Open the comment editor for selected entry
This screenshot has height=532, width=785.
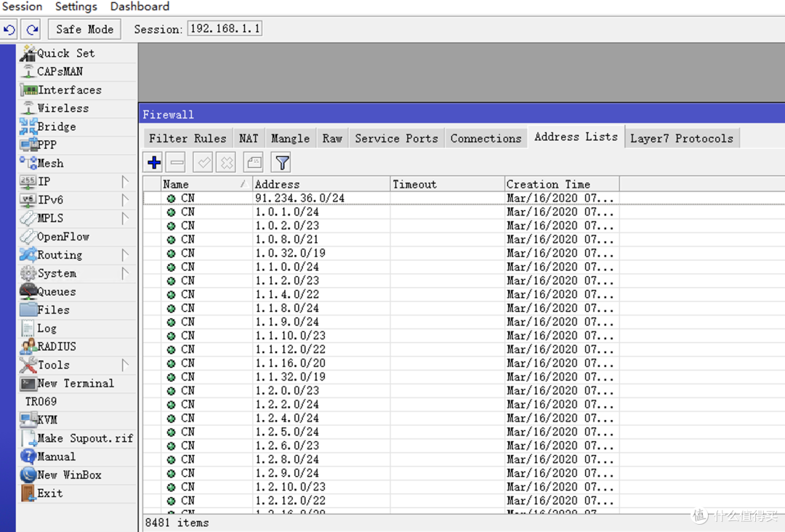[253, 161]
